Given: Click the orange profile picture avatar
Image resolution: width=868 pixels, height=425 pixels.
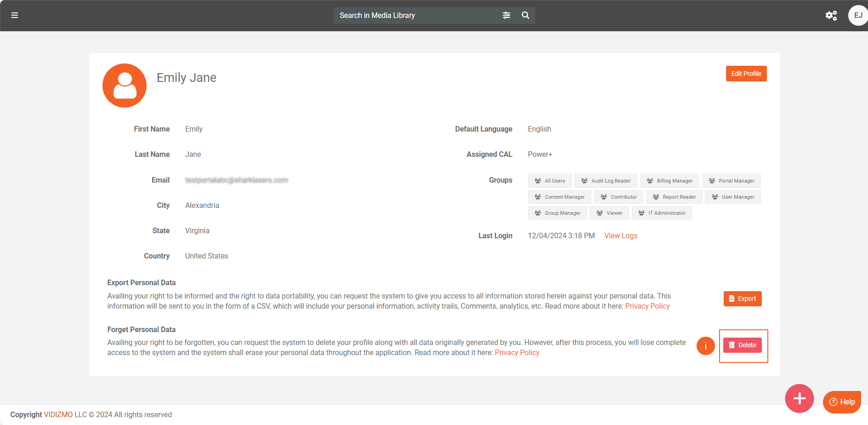Looking at the screenshot, I should [x=125, y=86].
